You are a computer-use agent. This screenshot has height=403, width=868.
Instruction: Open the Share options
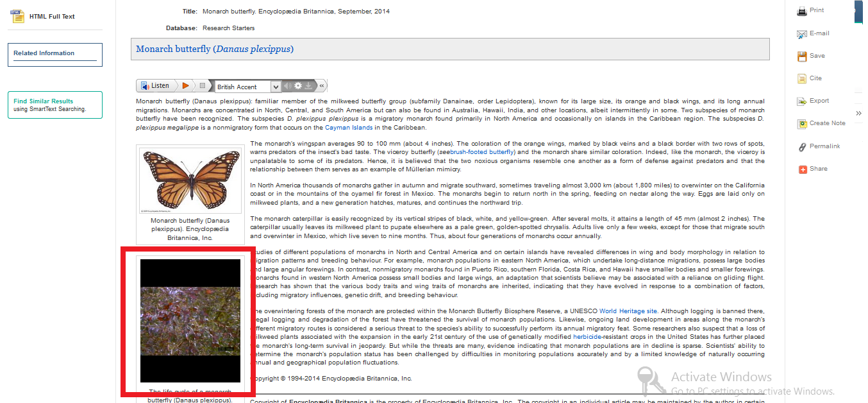point(812,169)
